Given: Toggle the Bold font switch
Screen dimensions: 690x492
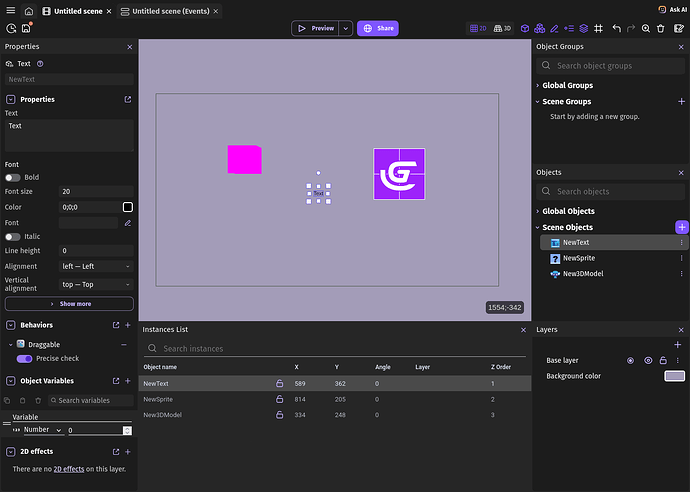Looking at the screenshot, I should point(12,177).
